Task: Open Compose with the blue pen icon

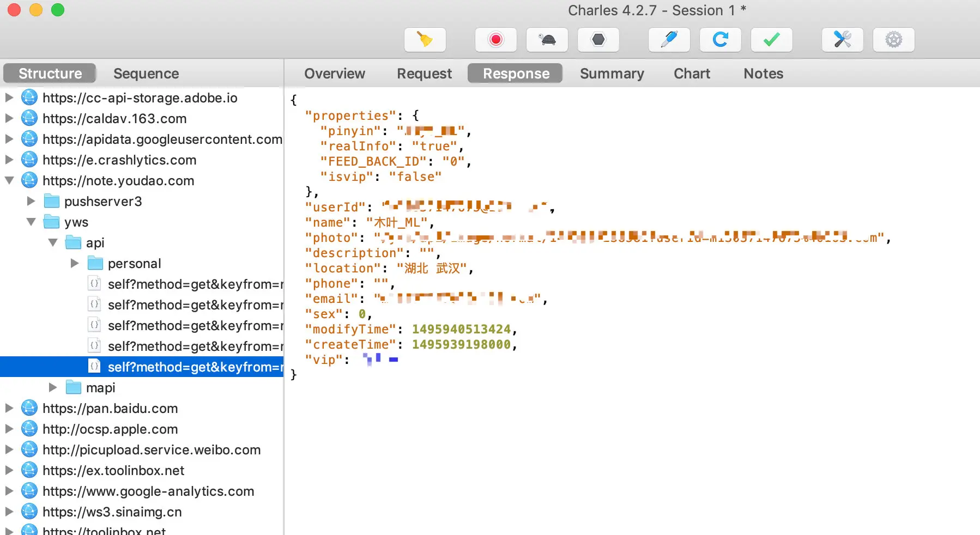Action: 669,40
